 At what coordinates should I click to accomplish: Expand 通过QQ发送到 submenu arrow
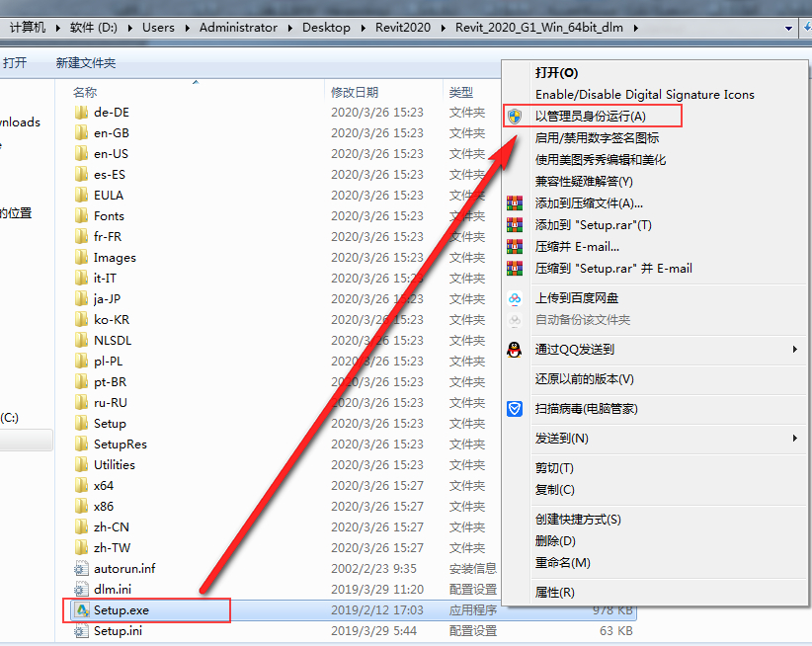tap(795, 350)
